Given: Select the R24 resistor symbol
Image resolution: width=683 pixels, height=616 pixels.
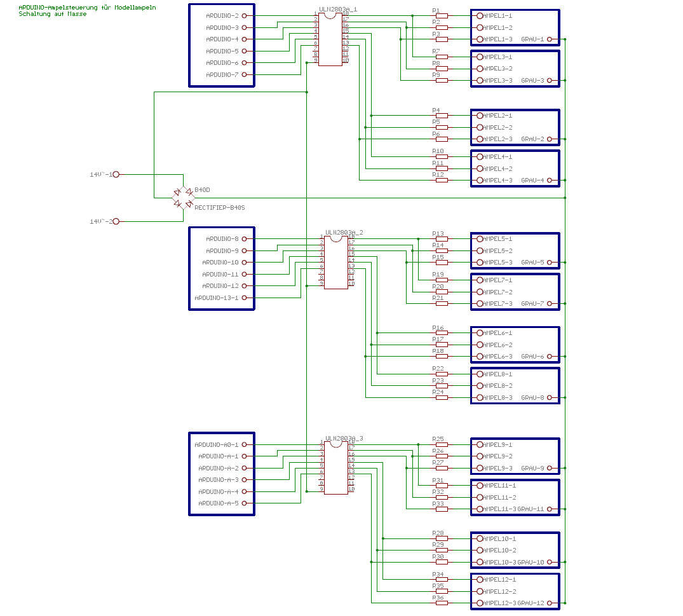Looking at the screenshot, I should 442,398.
